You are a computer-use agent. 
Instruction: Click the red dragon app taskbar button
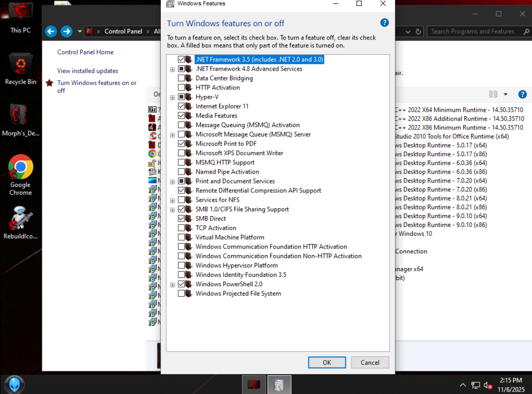(x=254, y=385)
